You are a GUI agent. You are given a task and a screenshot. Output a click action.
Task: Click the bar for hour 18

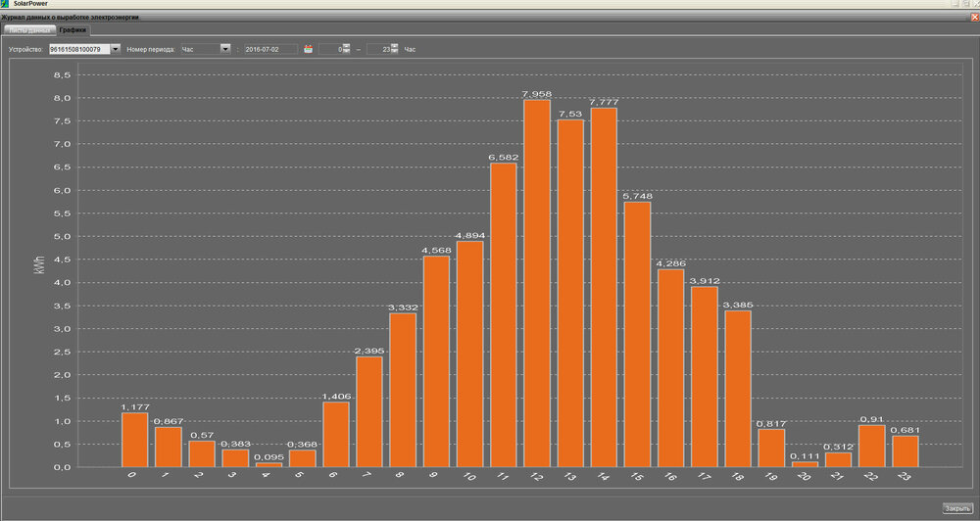pos(738,389)
